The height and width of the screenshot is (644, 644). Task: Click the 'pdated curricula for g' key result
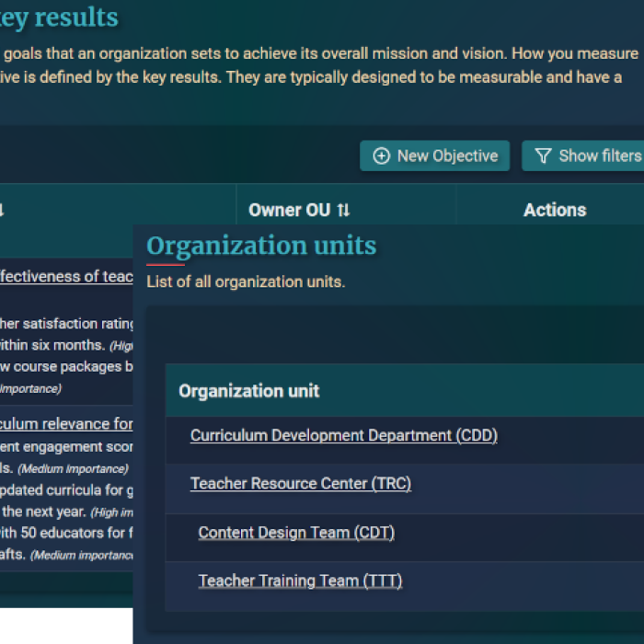[66, 490]
